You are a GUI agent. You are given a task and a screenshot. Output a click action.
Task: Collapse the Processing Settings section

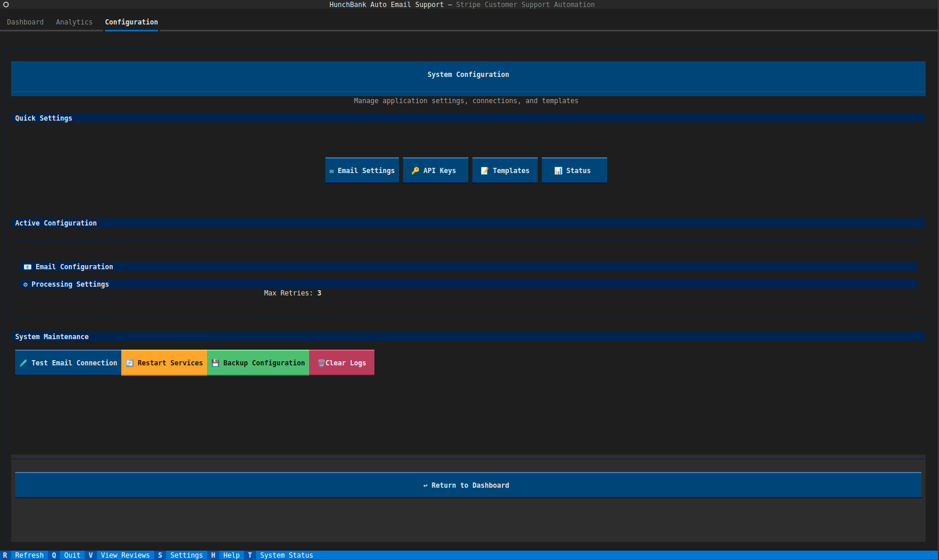tap(70, 284)
